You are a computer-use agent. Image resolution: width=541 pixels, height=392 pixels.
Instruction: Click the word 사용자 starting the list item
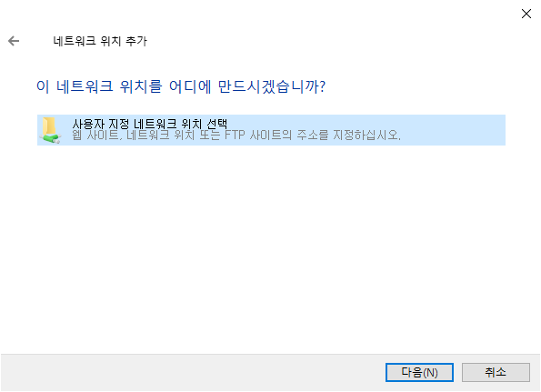[88, 124]
